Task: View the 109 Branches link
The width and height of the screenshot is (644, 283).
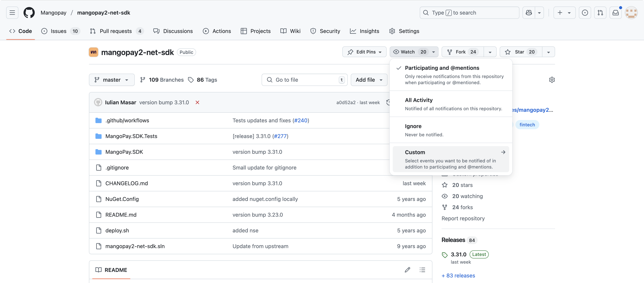Action: [162, 80]
